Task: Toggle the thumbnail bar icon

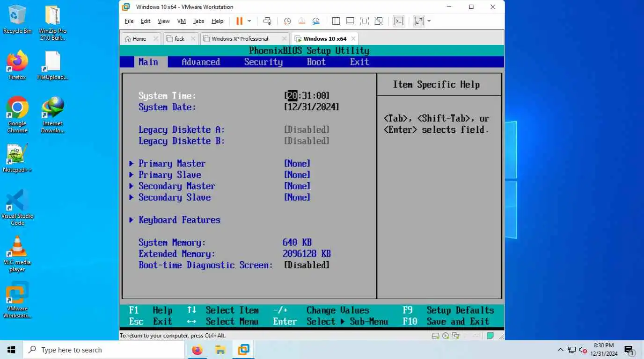Action: (x=350, y=21)
